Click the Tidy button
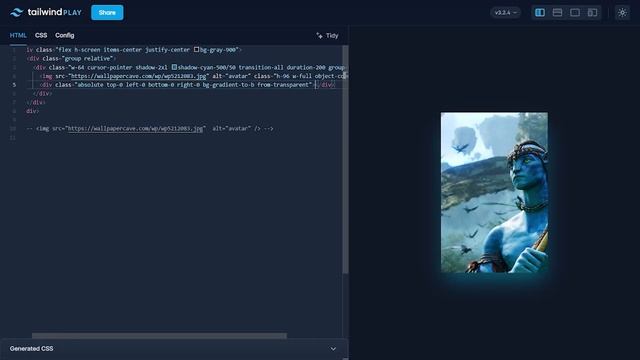 [327, 36]
